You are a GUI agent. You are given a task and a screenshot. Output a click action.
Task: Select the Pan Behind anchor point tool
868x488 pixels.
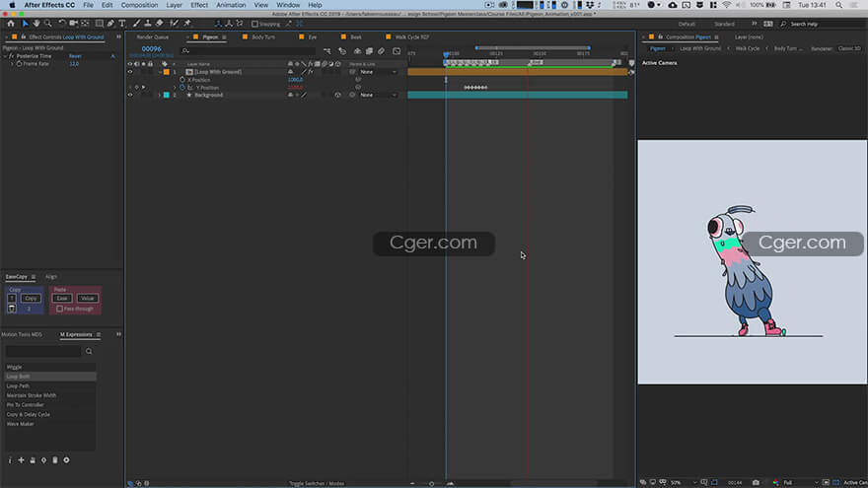click(85, 24)
